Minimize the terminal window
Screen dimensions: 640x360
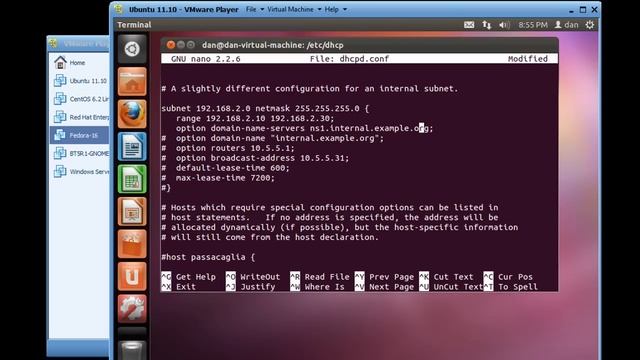coord(181,45)
